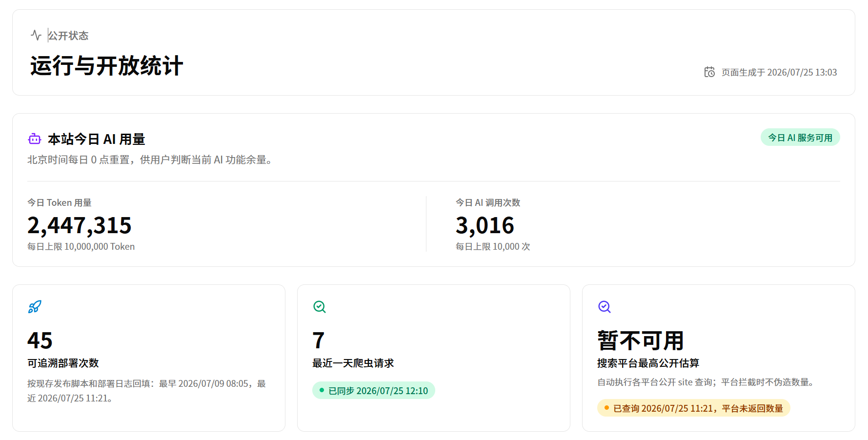Click the purple search-check icon above 暂不可用
The width and height of the screenshot is (868, 440).
[x=605, y=307]
